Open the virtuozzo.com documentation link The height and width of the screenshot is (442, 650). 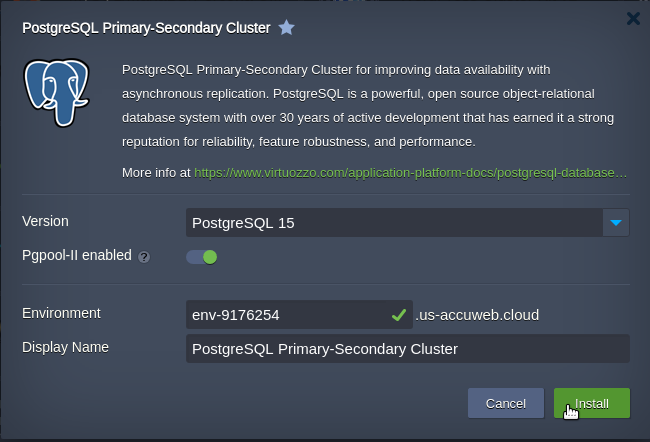coord(411,172)
